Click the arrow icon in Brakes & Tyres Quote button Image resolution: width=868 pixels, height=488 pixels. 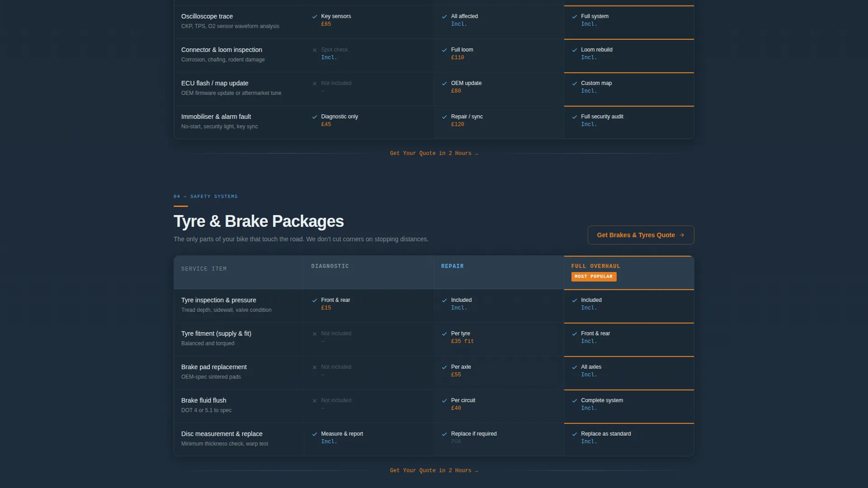(x=682, y=235)
